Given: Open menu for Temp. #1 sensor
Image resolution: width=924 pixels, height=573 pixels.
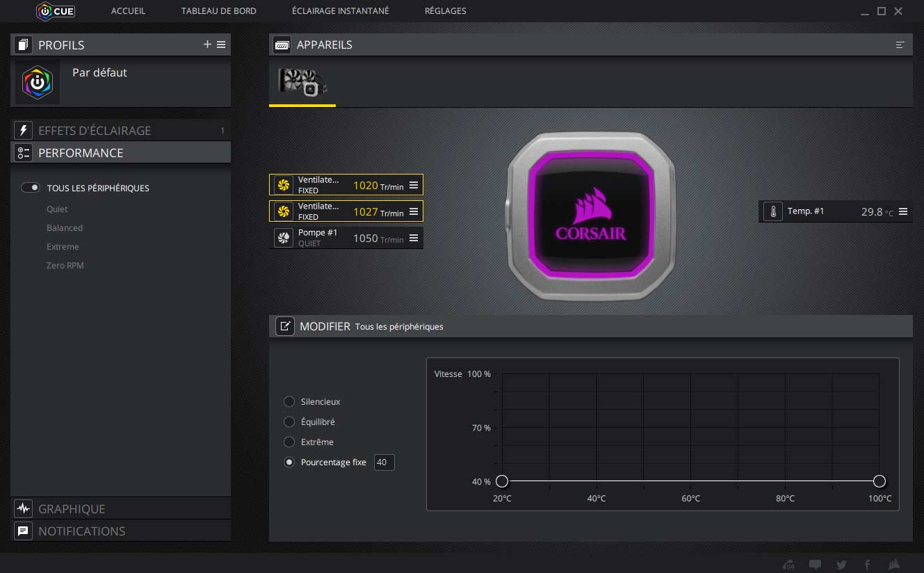Looking at the screenshot, I should [903, 211].
